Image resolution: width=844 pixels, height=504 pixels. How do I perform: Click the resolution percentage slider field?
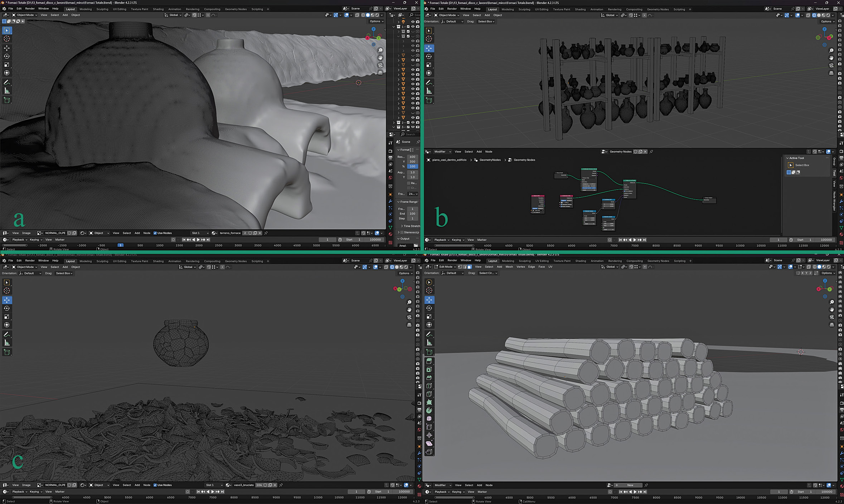click(x=412, y=166)
